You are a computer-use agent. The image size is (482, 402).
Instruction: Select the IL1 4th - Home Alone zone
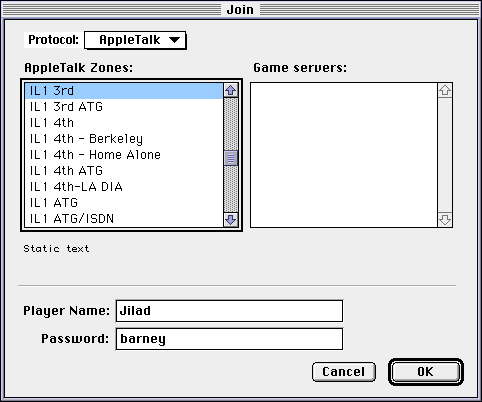pyautogui.click(x=124, y=155)
